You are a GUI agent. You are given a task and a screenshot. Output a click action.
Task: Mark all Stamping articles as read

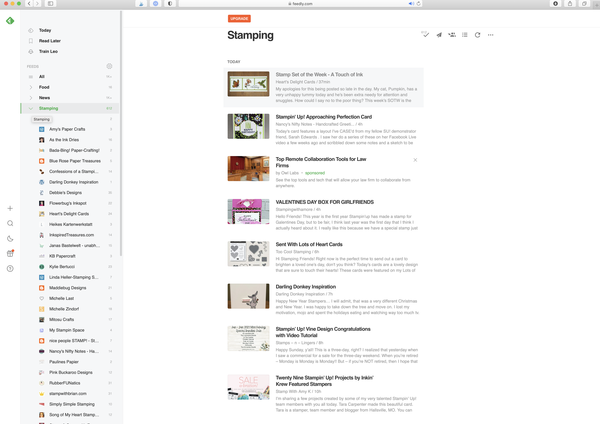click(x=425, y=35)
